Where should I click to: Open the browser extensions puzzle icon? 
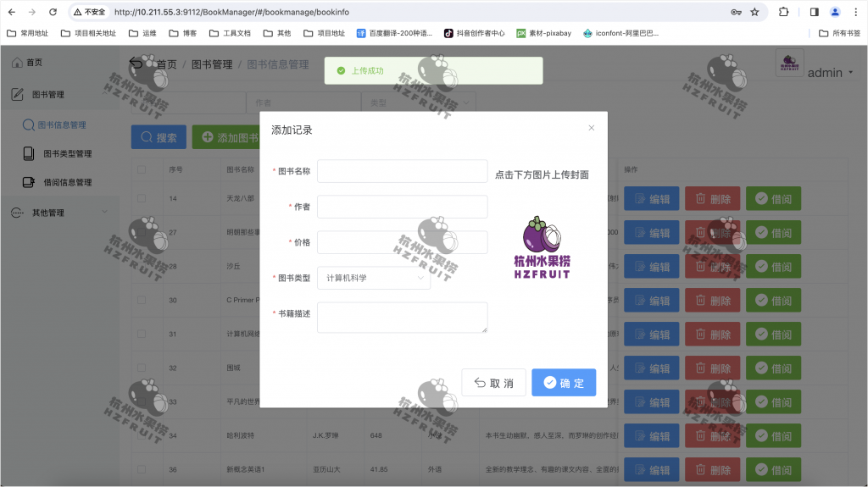pyautogui.click(x=783, y=12)
